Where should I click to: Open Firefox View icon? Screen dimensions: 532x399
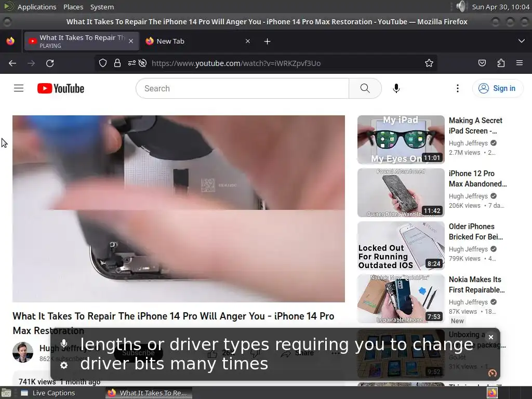[x=10, y=41]
